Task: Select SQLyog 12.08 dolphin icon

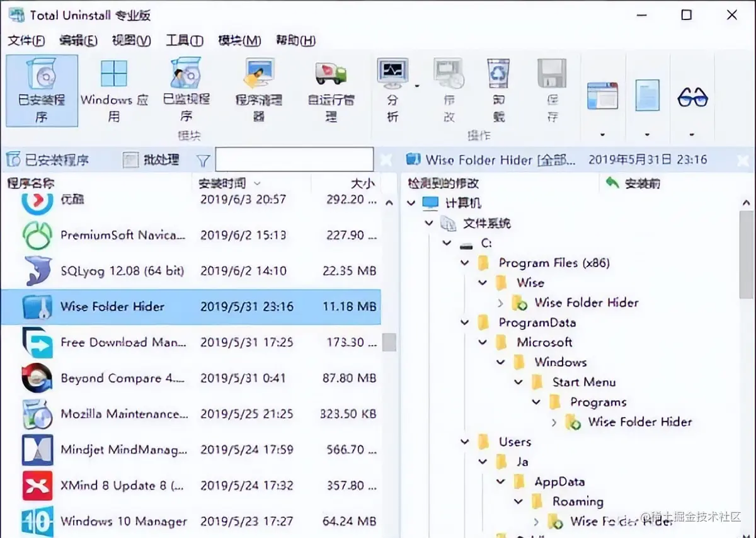Action: point(37,271)
